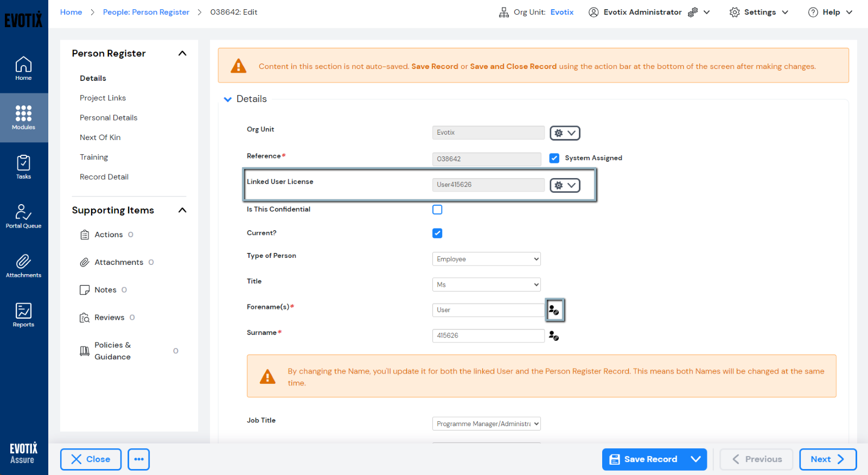Image resolution: width=868 pixels, height=475 pixels.
Task: Expand the Evotix Administrator menu chevron
Action: [x=706, y=12]
